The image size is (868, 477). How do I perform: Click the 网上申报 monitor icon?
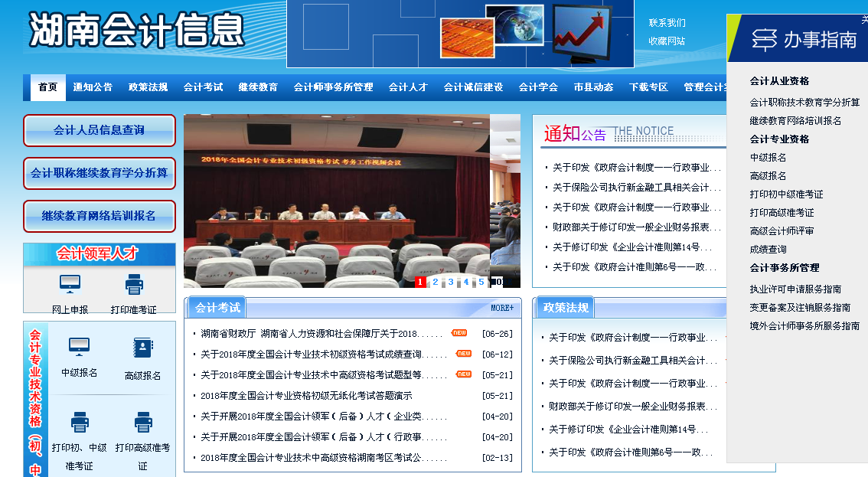click(70, 285)
